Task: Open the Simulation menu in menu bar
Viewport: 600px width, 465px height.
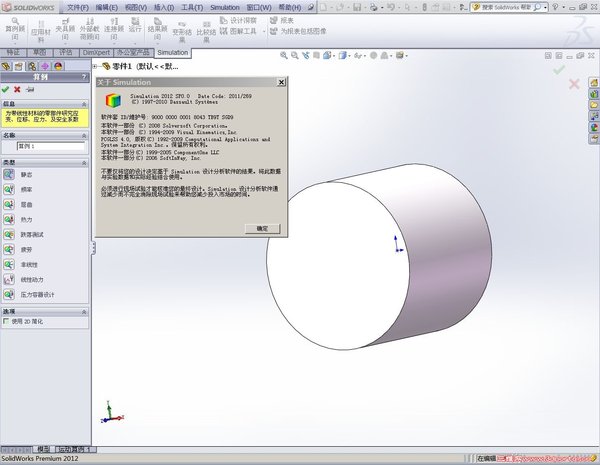Action: point(225,7)
